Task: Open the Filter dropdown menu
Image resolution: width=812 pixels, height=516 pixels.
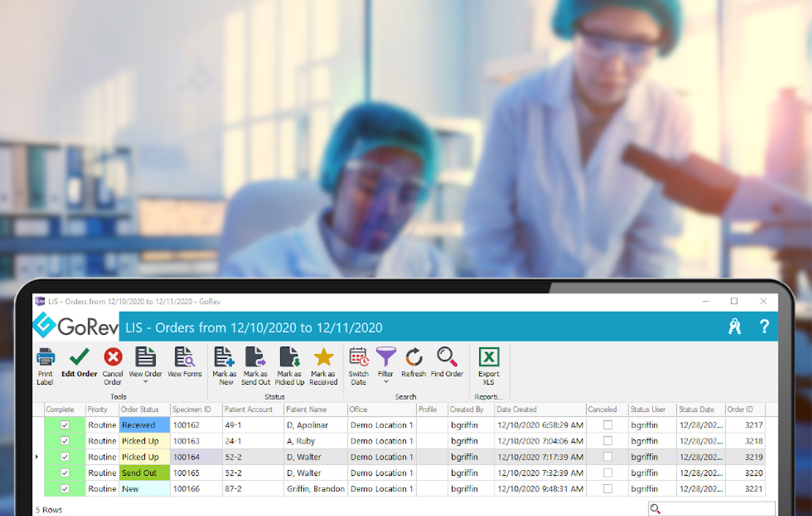Action: pos(385,382)
